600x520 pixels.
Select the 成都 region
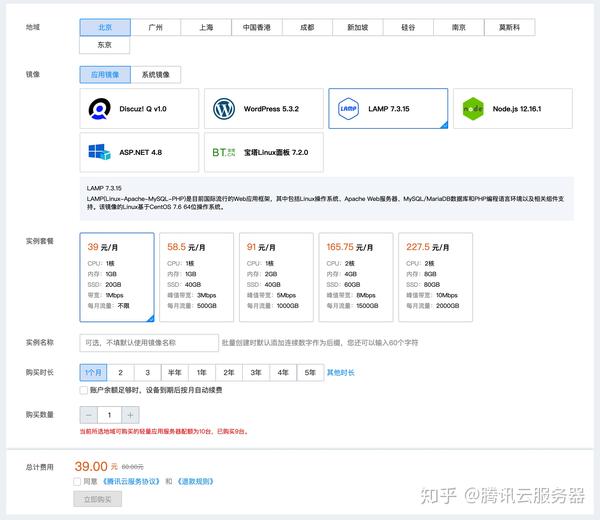(307, 27)
